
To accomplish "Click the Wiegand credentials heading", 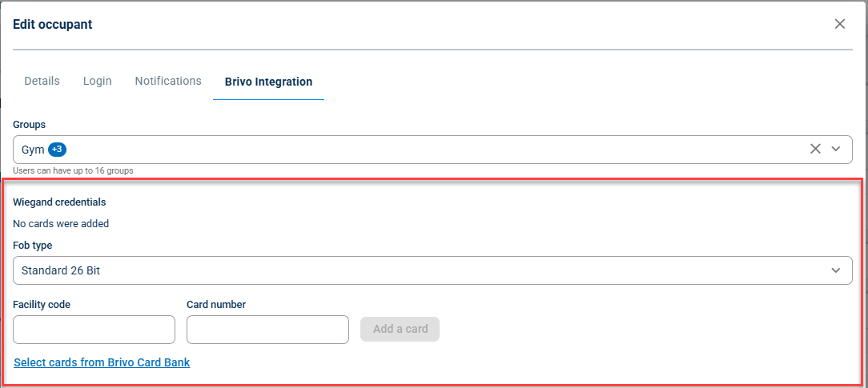I will pyautogui.click(x=59, y=202).
